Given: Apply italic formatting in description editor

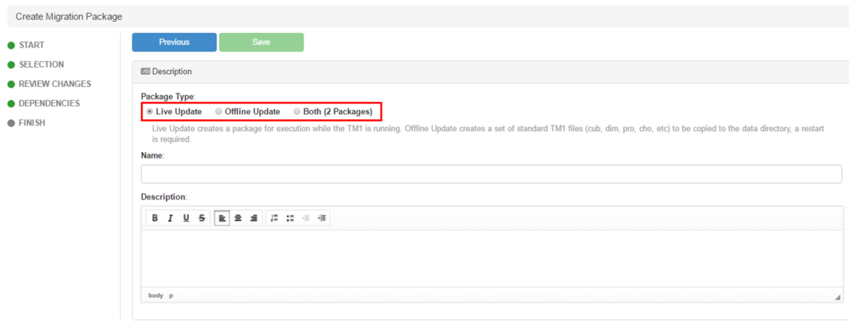Looking at the screenshot, I should [170, 218].
